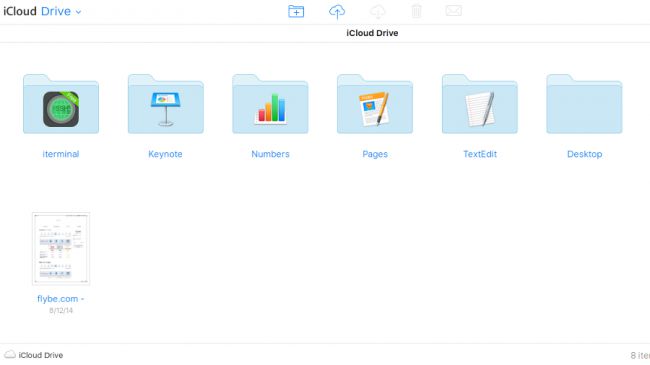The image size is (650, 365).
Task: Select the iterminal folder icon
Action: click(x=61, y=104)
